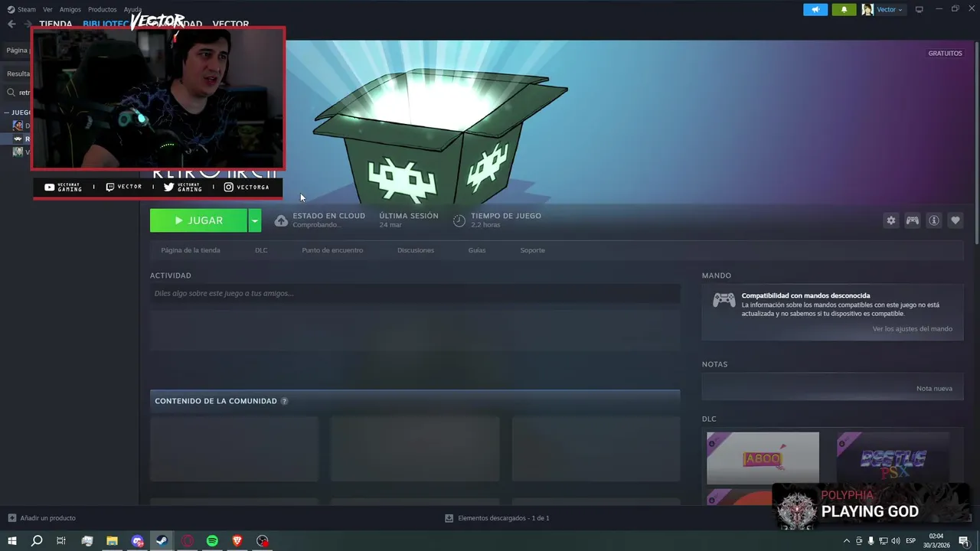Click the microphone tray icon
This screenshot has height=551, width=980.
[871, 541]
